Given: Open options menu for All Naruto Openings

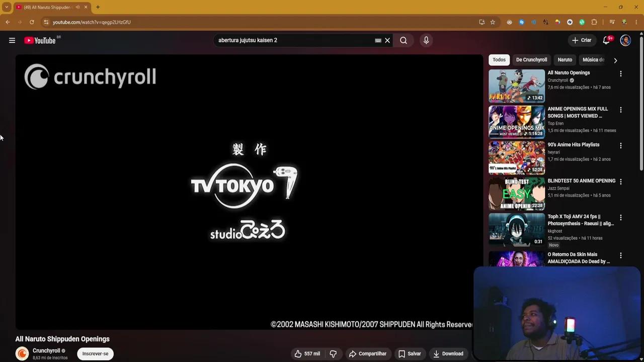Looking at the screenshot, I should coord(620,73).
